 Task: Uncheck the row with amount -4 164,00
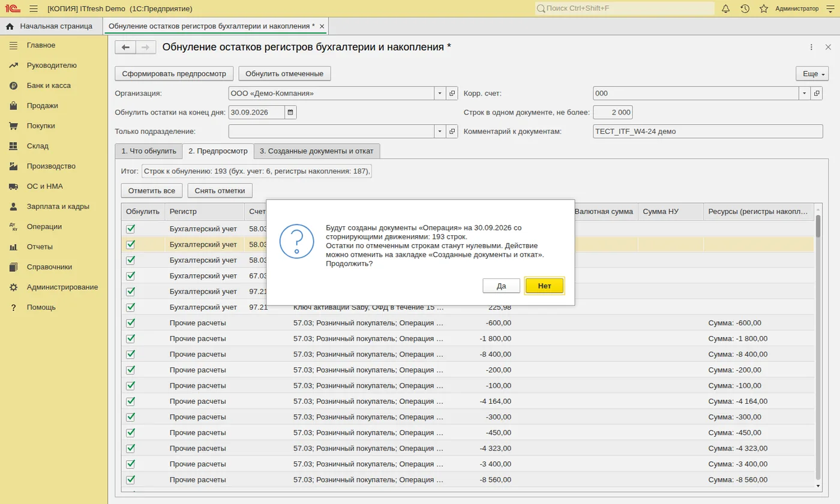coord(131,401)
